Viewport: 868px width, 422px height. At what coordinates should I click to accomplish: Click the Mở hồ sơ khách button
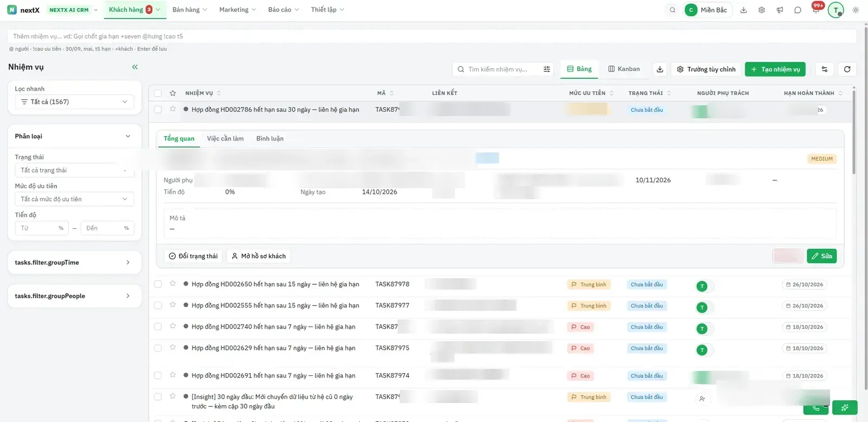coord(258,256)
